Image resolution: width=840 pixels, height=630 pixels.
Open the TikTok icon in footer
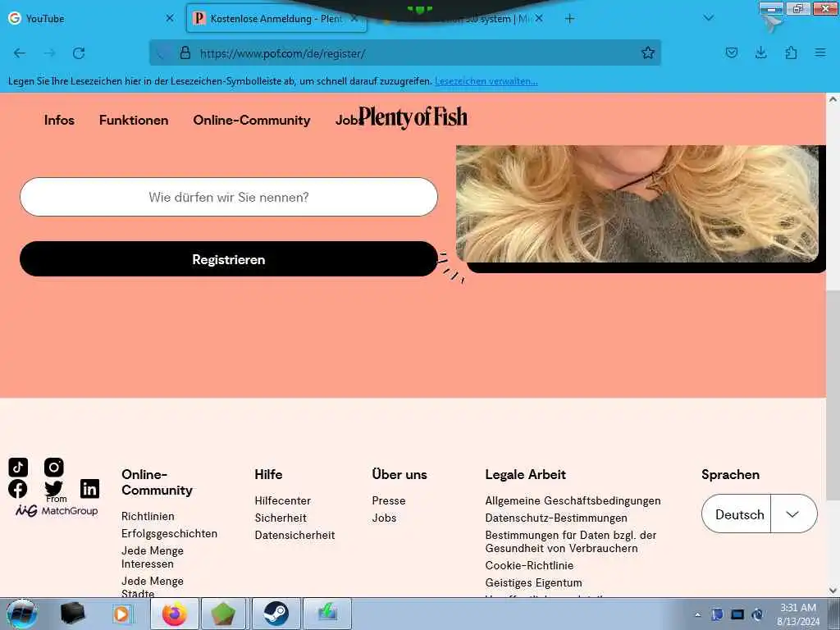click(x=18, y=467)
